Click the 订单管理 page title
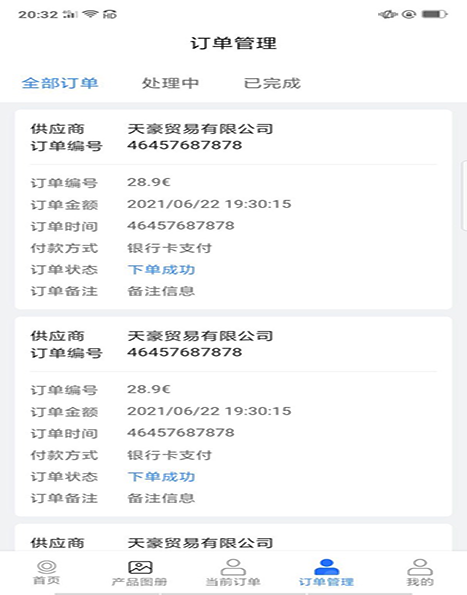 [x=233, y=43]
